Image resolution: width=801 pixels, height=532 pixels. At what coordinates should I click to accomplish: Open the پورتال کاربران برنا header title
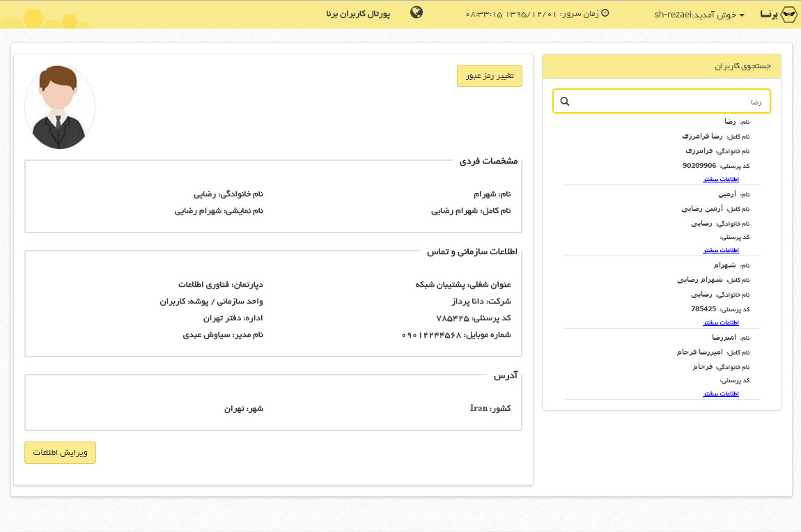click(x=358, y=14)
